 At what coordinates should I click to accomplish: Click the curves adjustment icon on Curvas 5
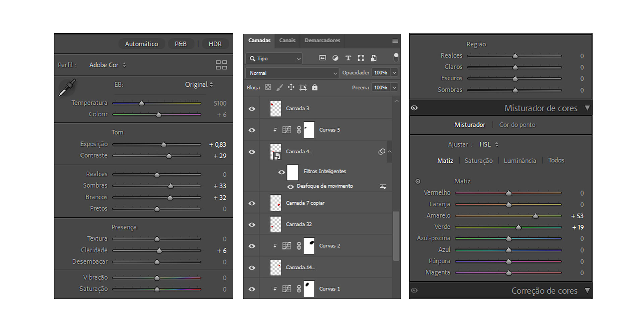(287, 130)
